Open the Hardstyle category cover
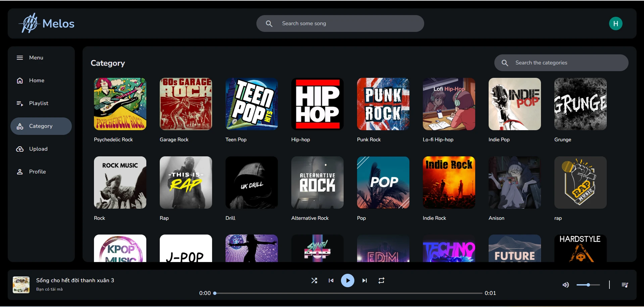Screen dimensions: 644x307 [x=581, y=248]
